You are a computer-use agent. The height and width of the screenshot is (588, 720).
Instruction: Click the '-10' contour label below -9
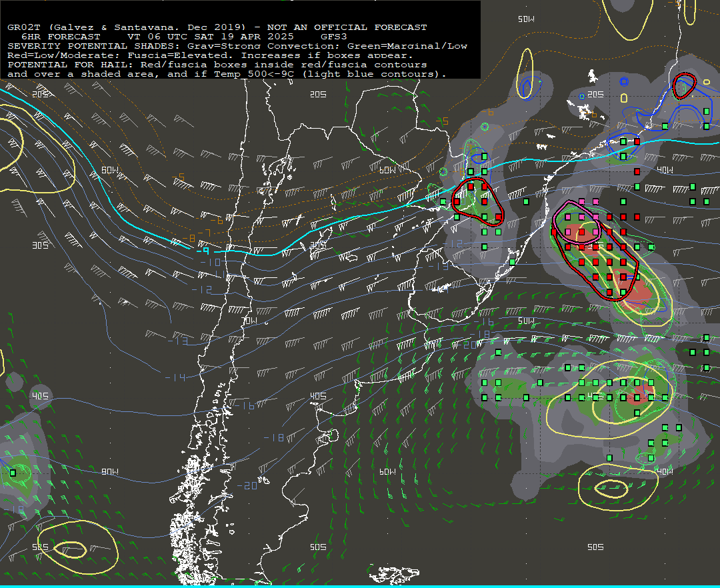pyautogui.click(x=210, y=262)
